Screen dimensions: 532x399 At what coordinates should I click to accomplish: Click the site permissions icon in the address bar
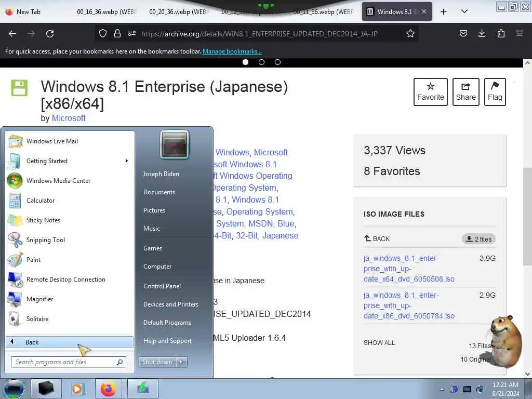(x=132, y=33)
